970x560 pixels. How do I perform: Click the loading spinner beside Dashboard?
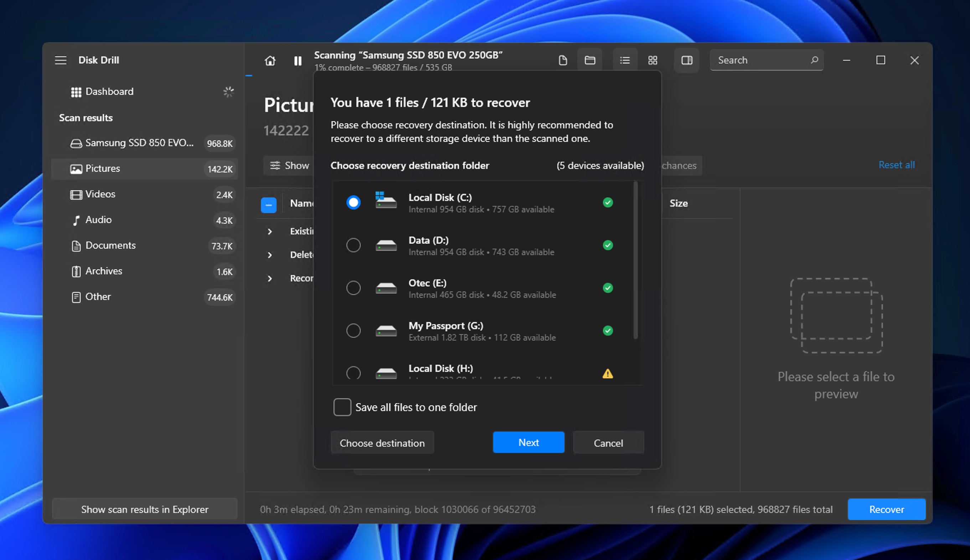[228, 92]
